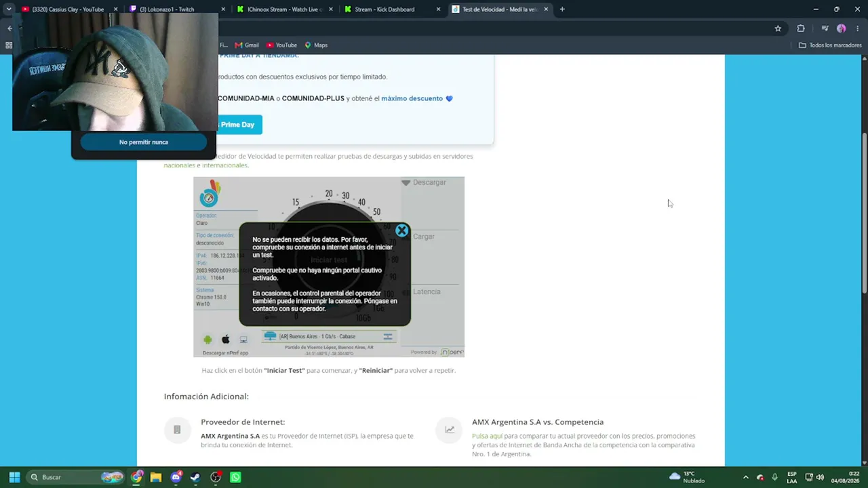Click the 'Cargar' result label

coord(424,237)
